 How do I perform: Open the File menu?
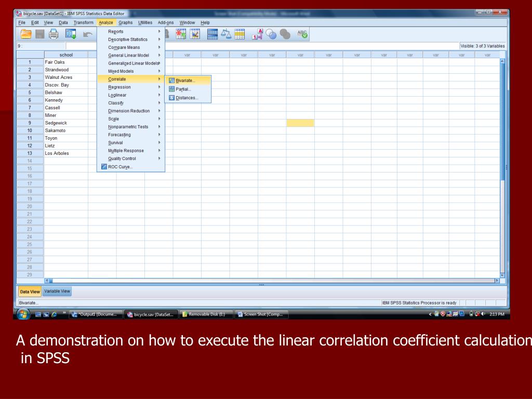(x=22, y=22)
